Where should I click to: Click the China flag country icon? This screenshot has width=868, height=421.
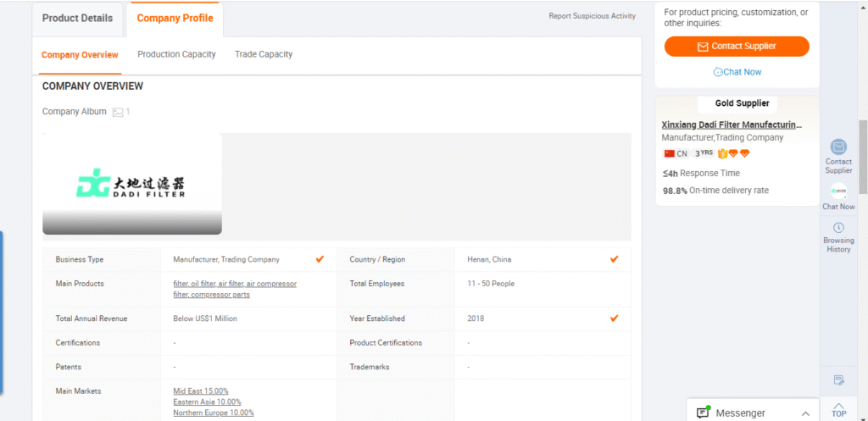click(x=669, y=153)
